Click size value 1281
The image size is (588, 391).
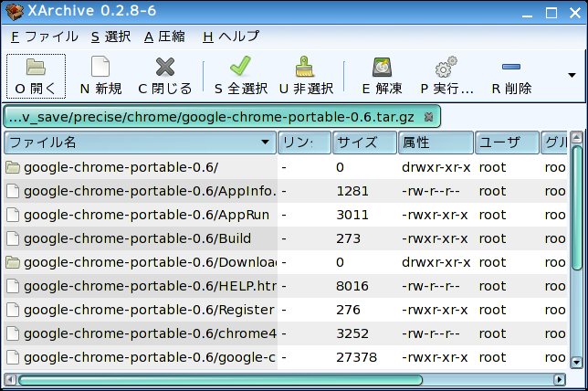click(352, 191)
